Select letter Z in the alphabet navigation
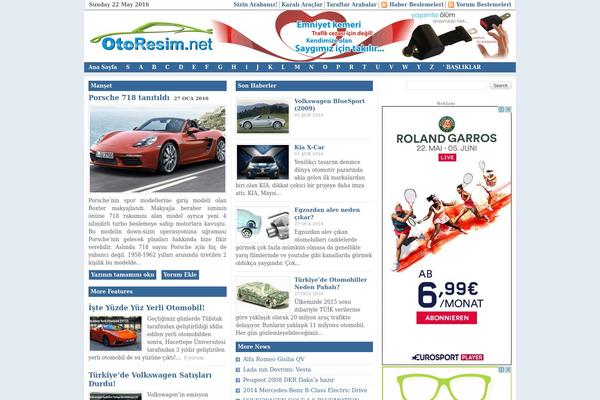Image resolution: width=600 pixels, height=400 pixels. (432, 67)
